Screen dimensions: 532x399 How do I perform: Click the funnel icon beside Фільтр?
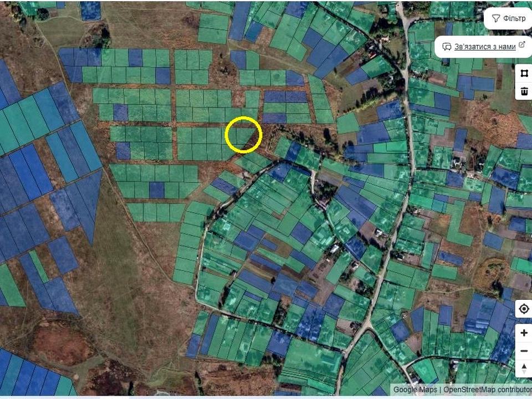tap(495, 18)
